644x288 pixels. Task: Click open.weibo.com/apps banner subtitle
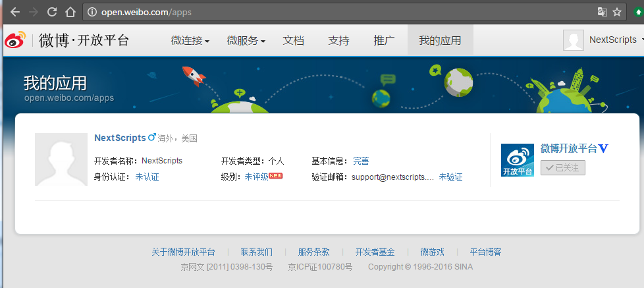(69, 98)
